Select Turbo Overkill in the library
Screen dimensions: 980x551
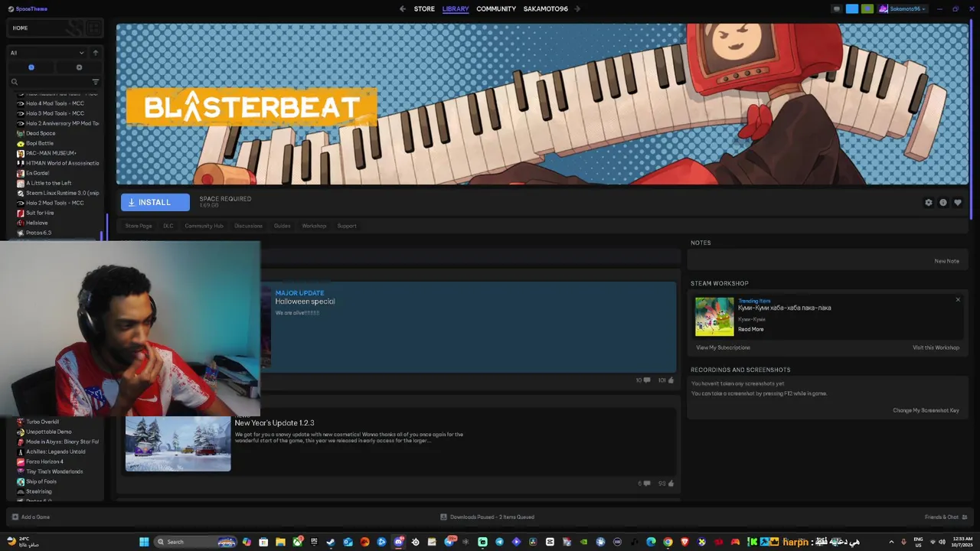tap(42, 422)
